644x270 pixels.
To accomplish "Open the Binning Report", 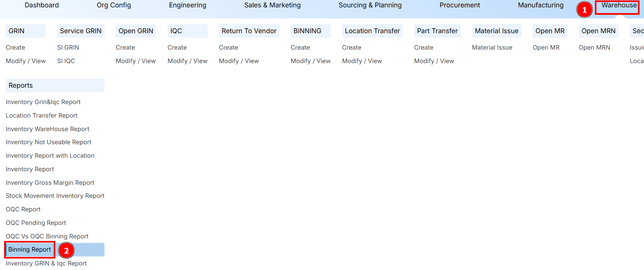I will click(x=29, y=250).
